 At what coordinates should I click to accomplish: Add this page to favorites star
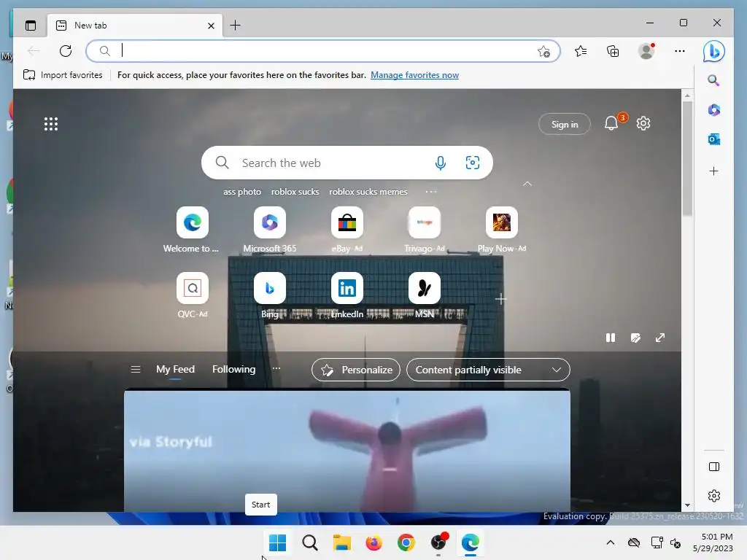pyautogui.click(x=543, y=52)
